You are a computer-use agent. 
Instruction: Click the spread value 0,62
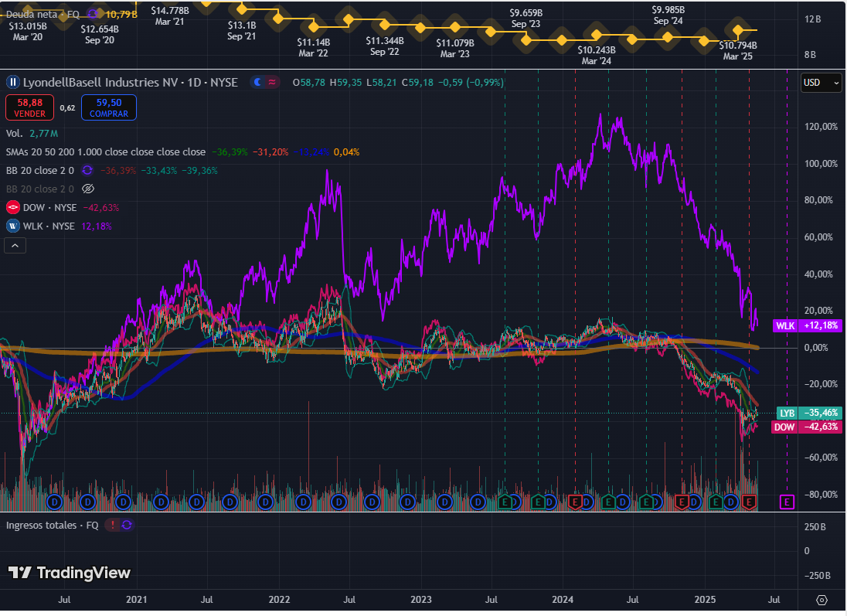[x=67, y=108]
